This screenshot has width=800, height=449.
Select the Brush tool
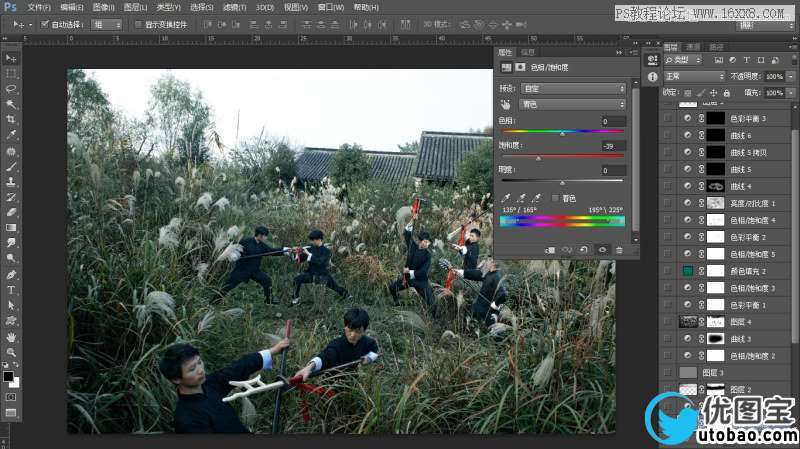[x=11, y=166]
